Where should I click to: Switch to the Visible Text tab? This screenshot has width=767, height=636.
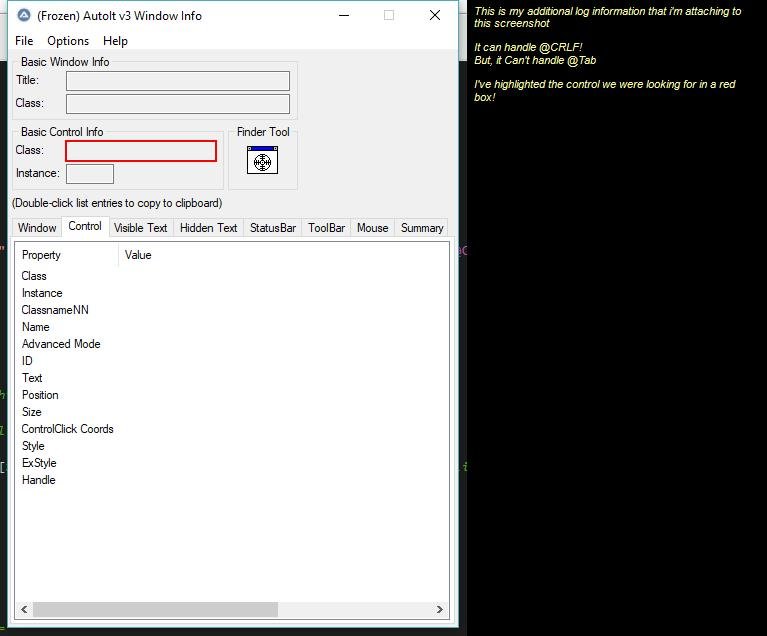pyautogui.click(x=141, y=228)
